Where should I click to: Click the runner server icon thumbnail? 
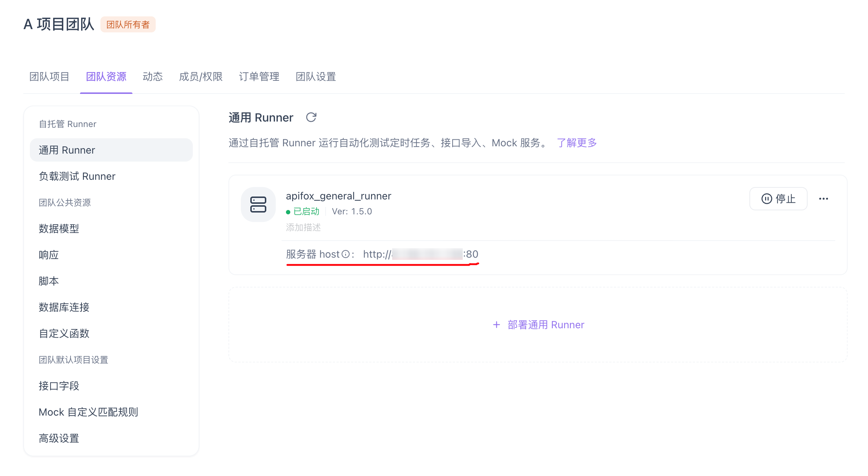coord(258,205)
